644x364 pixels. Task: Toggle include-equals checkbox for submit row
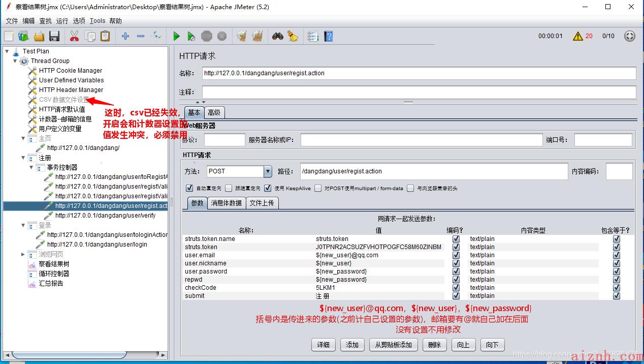coord(617,296)
